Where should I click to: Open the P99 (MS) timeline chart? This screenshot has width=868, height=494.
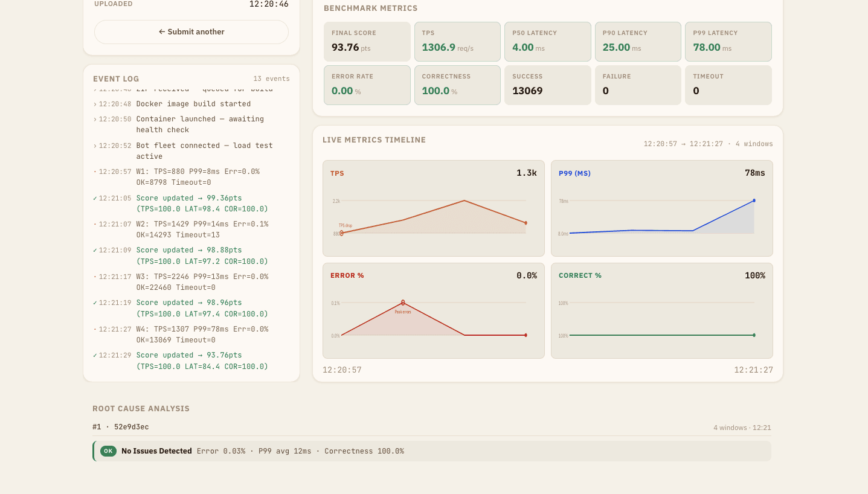tap(662, 208)
